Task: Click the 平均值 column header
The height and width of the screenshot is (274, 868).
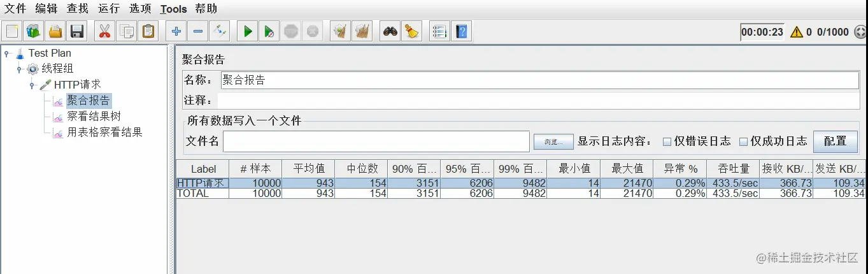Action: tap(309, 169)
